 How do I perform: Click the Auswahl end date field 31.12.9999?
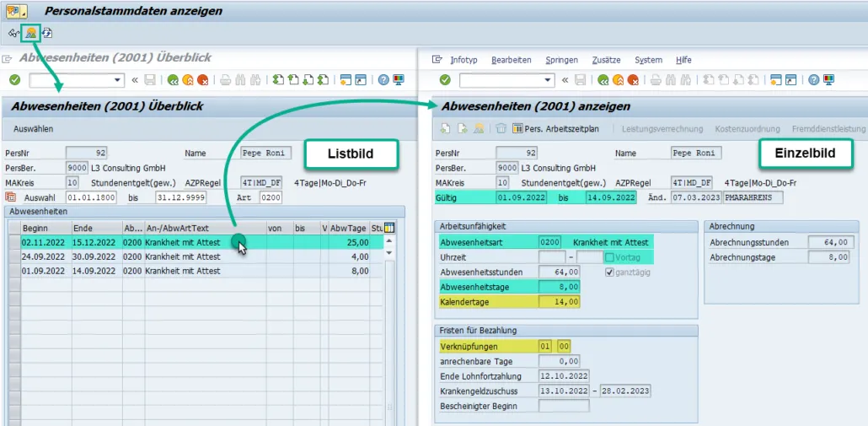point(180,197)
